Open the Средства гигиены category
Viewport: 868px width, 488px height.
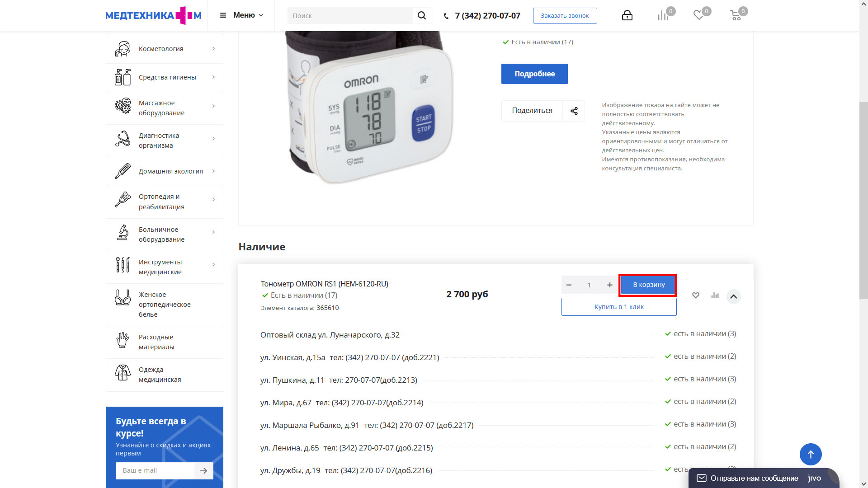[x=165, y=77]
